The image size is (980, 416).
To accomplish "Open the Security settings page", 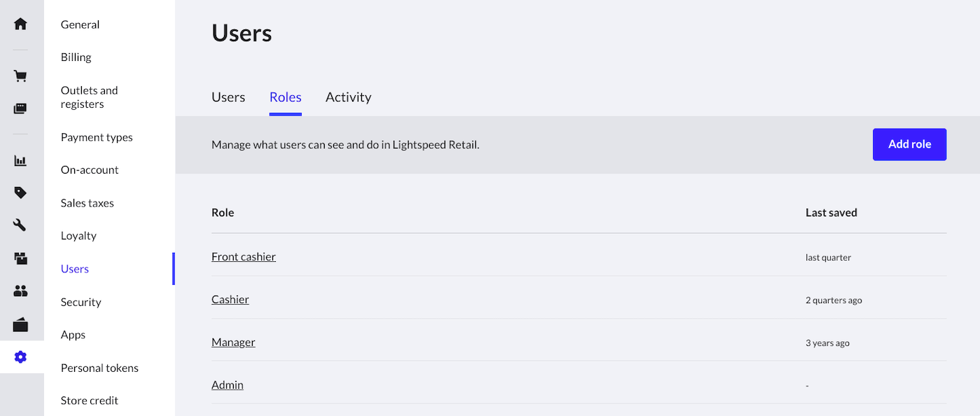I will point(81,303).
